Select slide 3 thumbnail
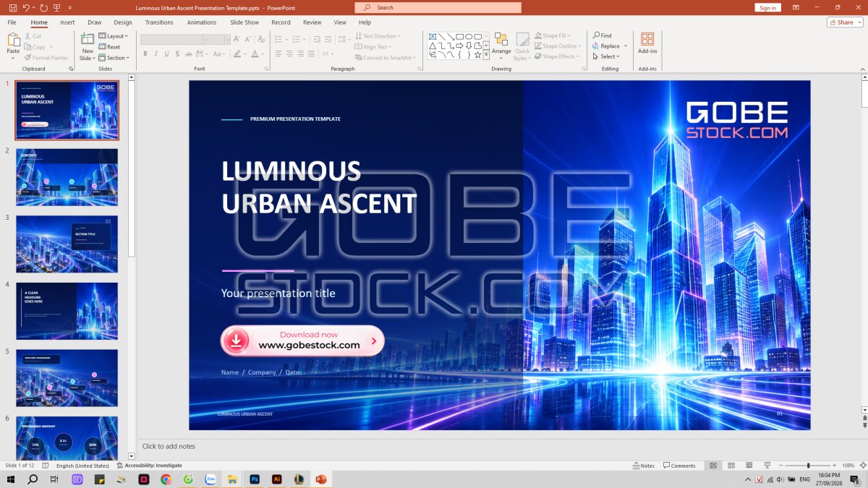 (67, 244)
